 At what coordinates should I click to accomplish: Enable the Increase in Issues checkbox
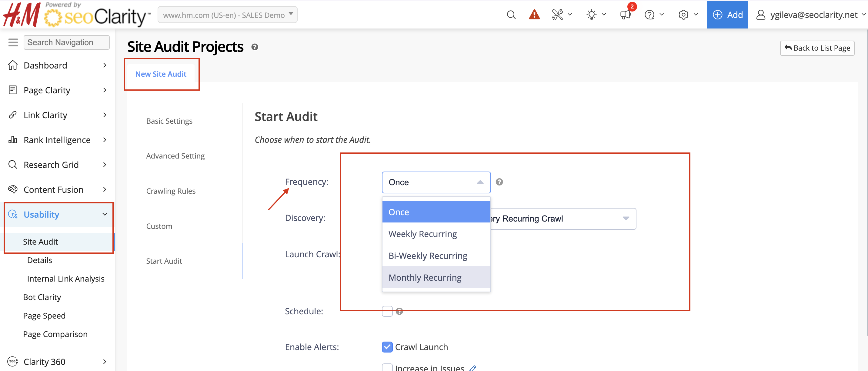click(387, 368)
